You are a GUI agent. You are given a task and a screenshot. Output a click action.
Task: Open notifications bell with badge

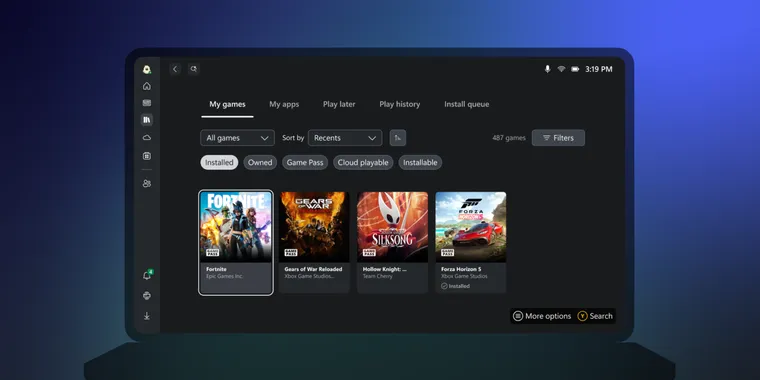click(147, 275)
